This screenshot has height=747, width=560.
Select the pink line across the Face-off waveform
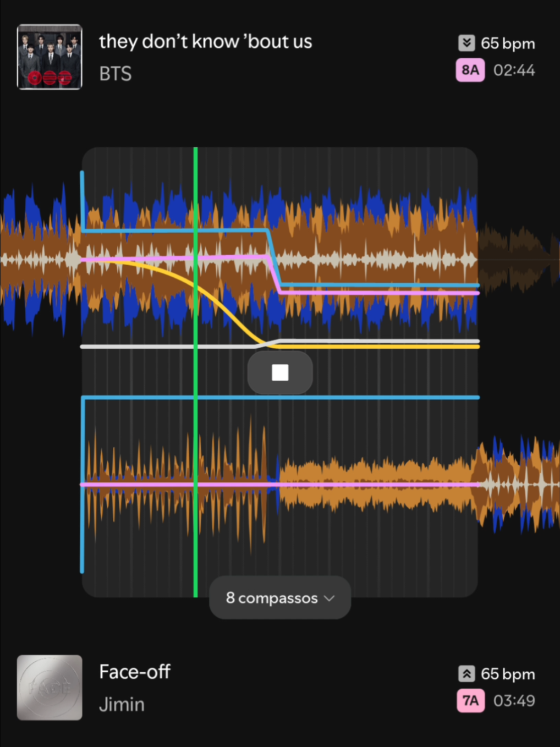(281, 485)
